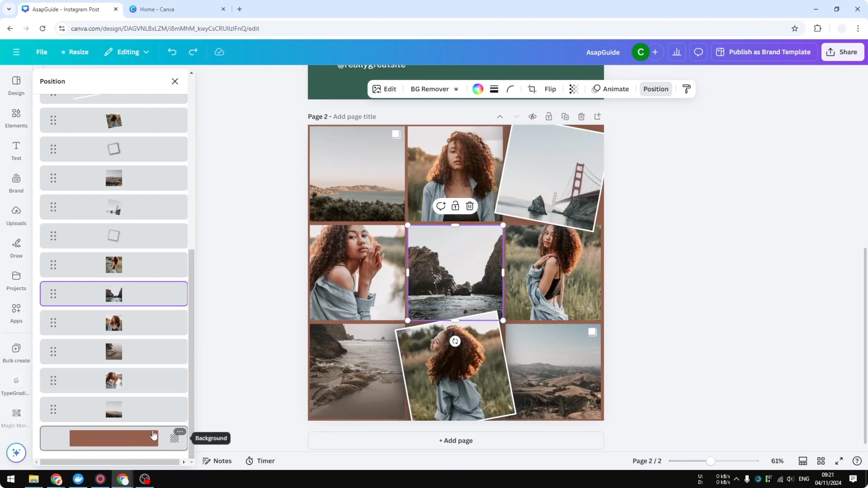Expand the BG Remover dropdown arrow
The height and width of the screenshot is (488, 868).
tap(457, 89)
